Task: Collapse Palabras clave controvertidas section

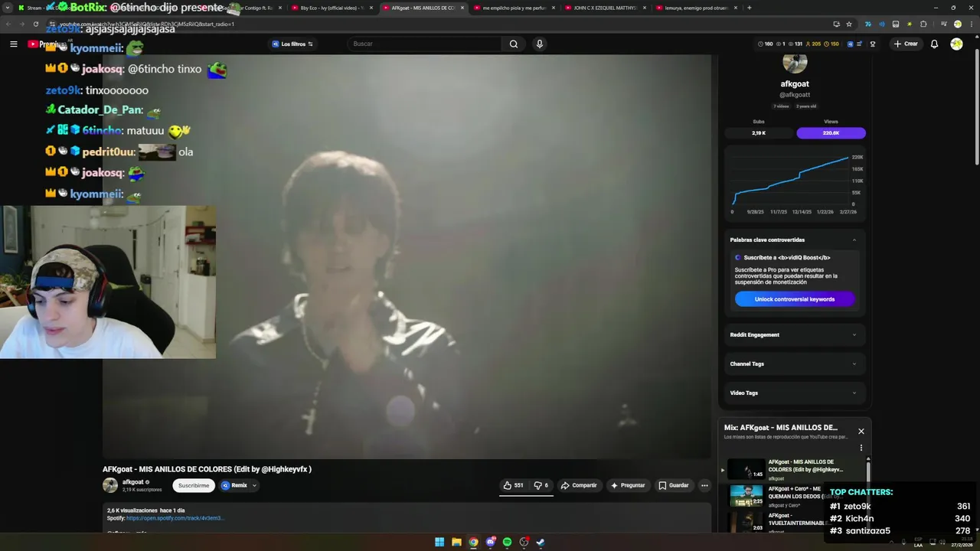Action: point(854,240)
